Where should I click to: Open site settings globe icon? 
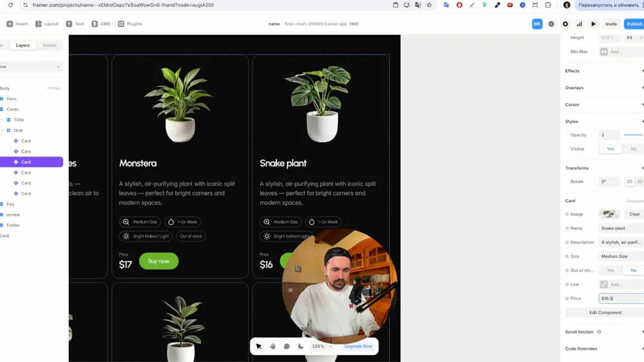[x=551, y=24]
